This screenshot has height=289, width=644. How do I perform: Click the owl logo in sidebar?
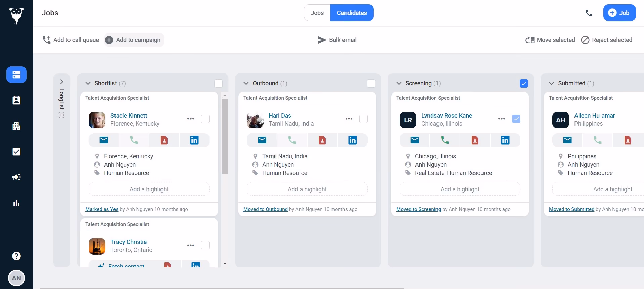click(x=16, y=15)
